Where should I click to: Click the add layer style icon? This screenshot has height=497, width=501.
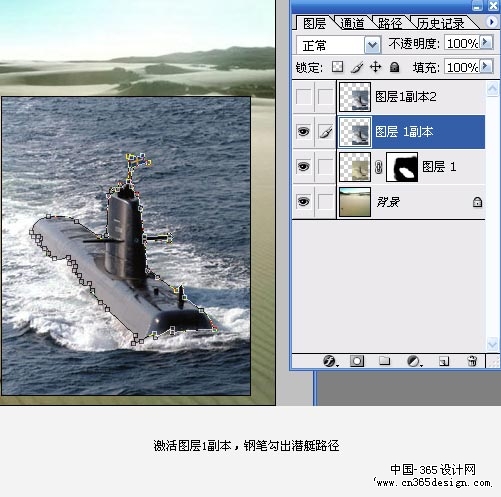330,361
